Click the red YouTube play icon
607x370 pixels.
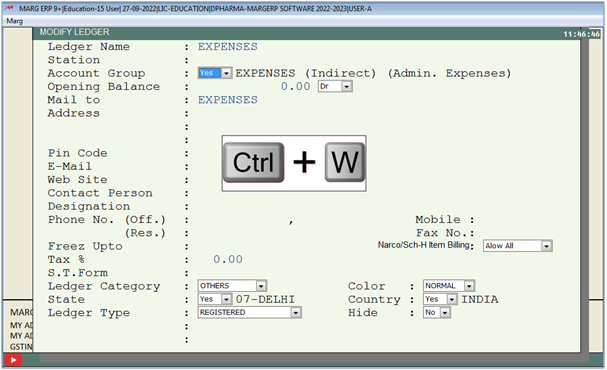13,360
